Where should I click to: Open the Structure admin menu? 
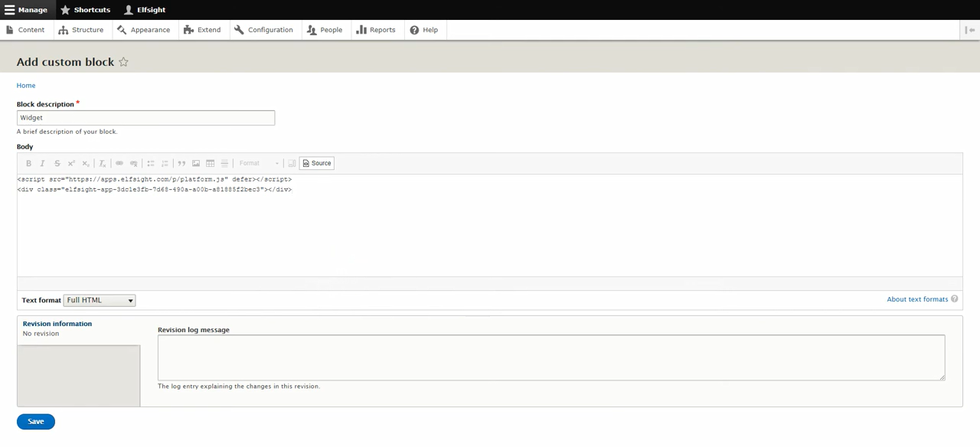click(81, 30)
